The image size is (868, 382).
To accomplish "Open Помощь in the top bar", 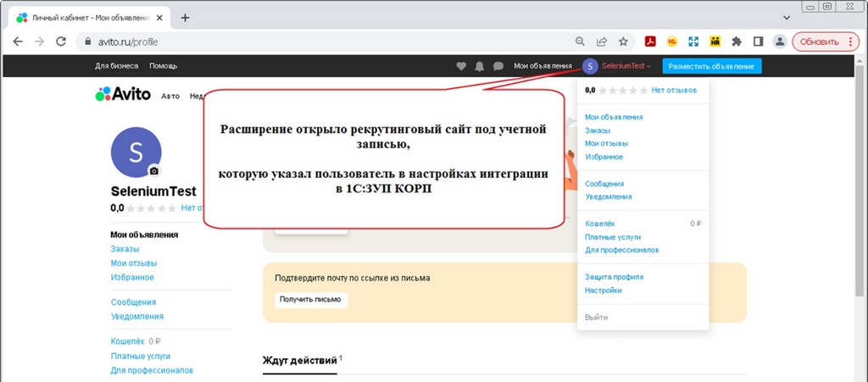I will pyautogui.click(x=164, y=66).
